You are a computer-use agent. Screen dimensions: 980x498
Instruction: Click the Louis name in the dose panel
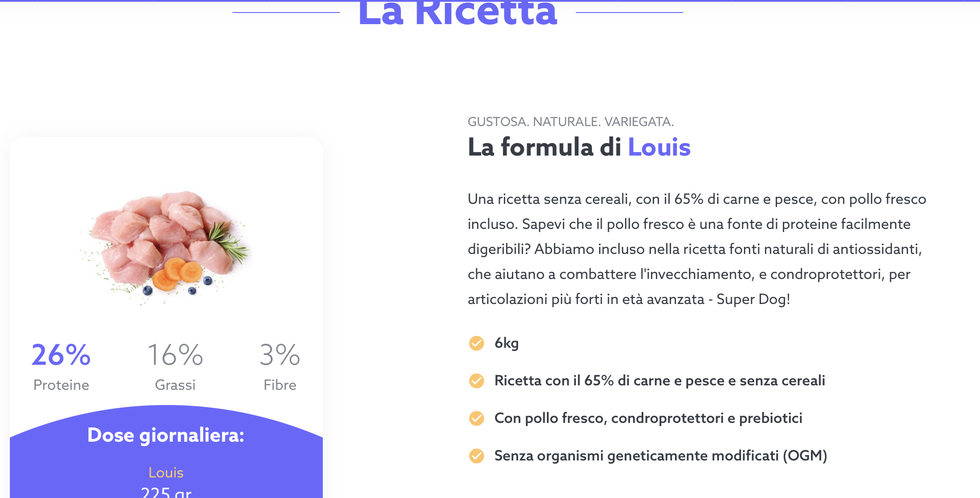[166, 473]
